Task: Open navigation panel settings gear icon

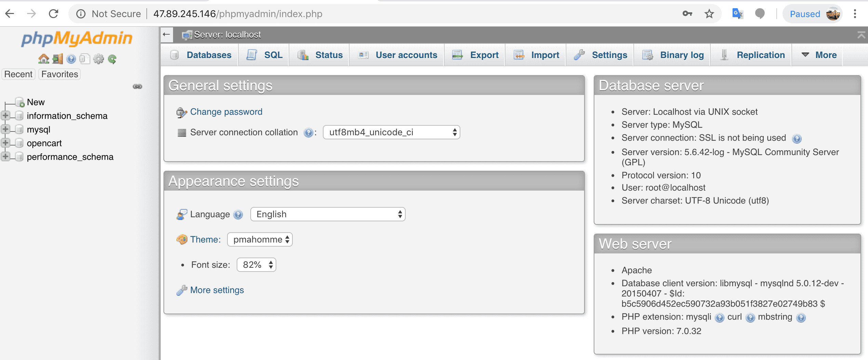Action: (x=98, y=59)
